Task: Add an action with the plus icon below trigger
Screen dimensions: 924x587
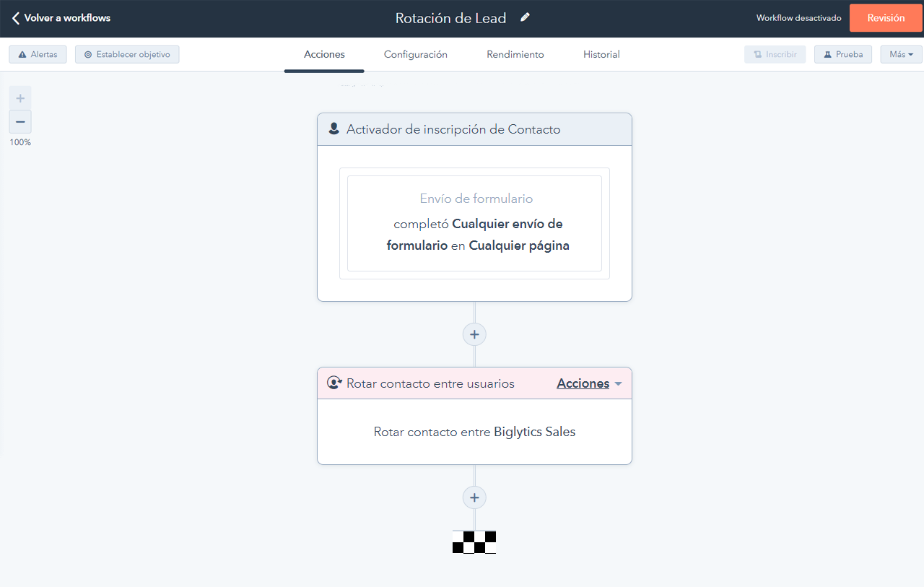Action: pyautogui.click(x=474, y=334)
